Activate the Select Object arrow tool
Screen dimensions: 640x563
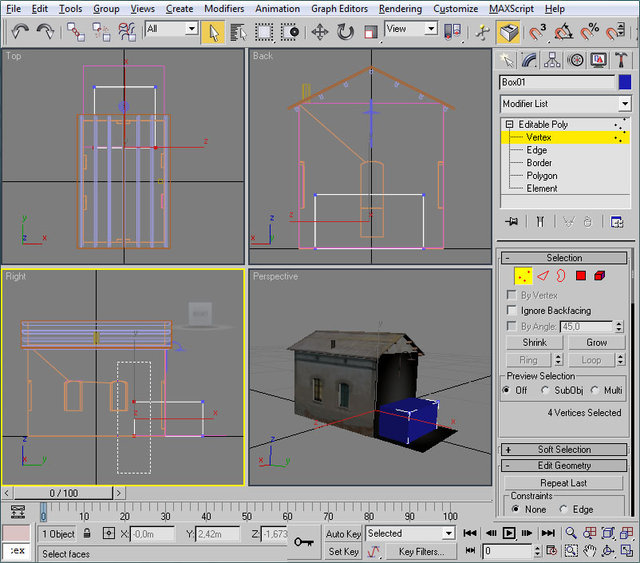click(x=212, y=31)
